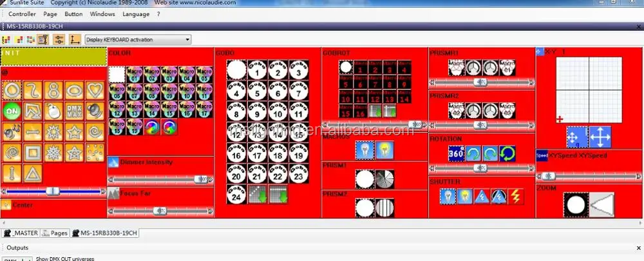The width and height of the screenshot is (644, 261).
Task: Click the Dimmer Intensity slider
Action: tap(160, 179)
